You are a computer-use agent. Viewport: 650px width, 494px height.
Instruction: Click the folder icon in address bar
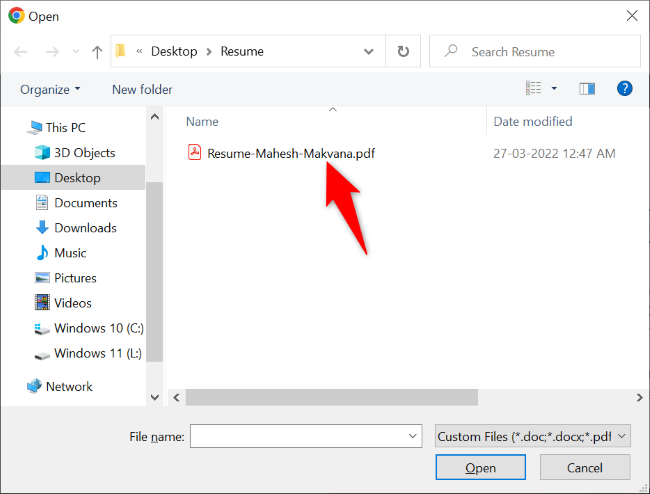[121, 51]
